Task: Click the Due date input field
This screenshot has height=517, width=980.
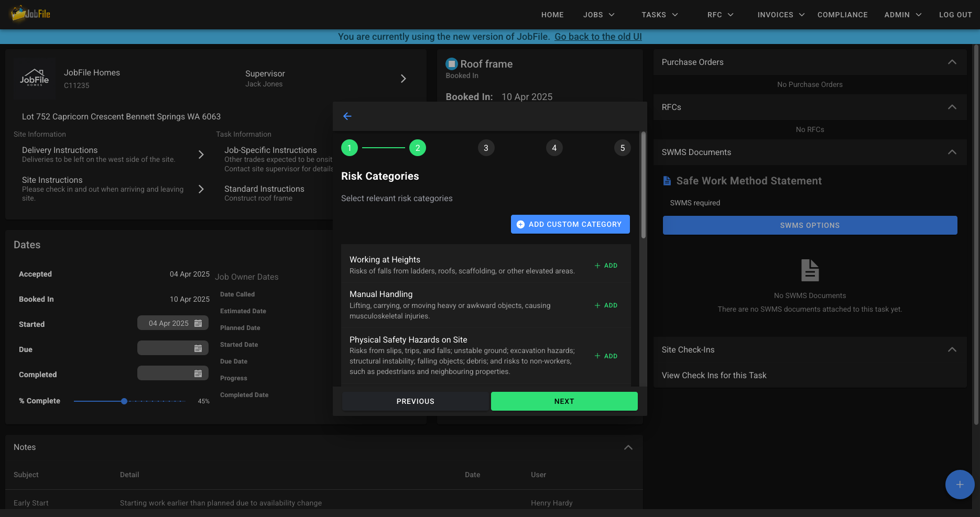Action: pyautogui.click(x=173, y=348)
